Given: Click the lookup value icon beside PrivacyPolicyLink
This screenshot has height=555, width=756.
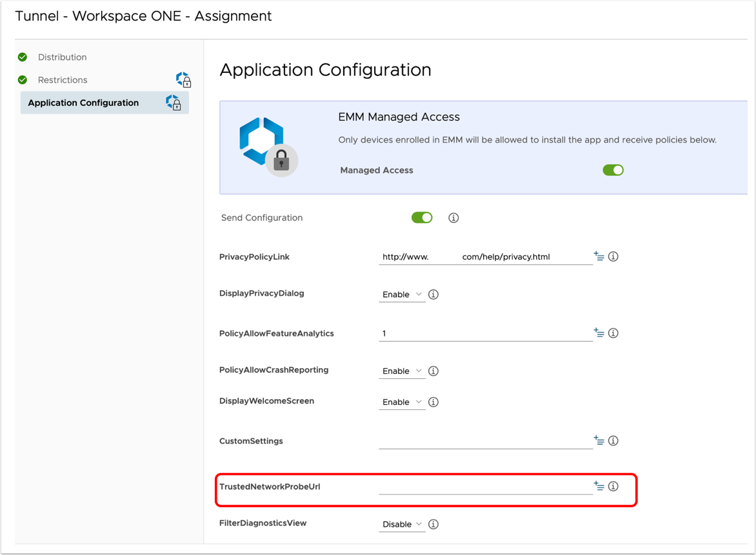Looking at the screenshot, I should click(599, 257).
